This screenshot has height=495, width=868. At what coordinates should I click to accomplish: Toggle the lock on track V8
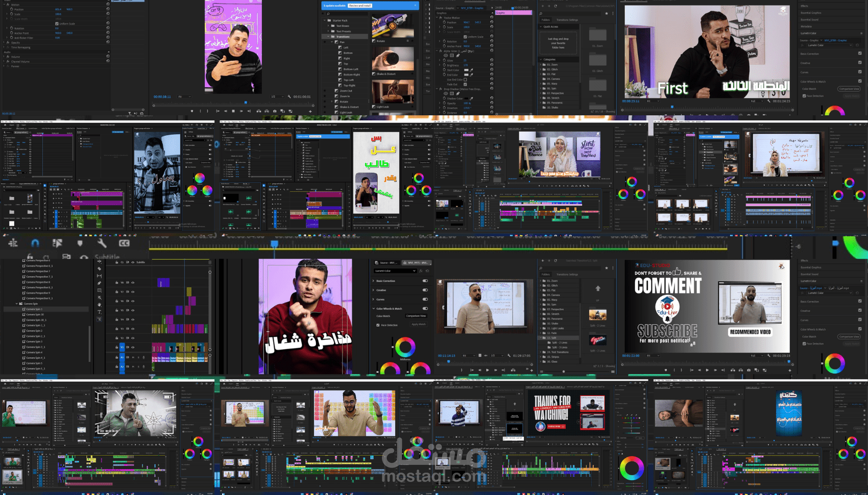[x=116, y=282]
